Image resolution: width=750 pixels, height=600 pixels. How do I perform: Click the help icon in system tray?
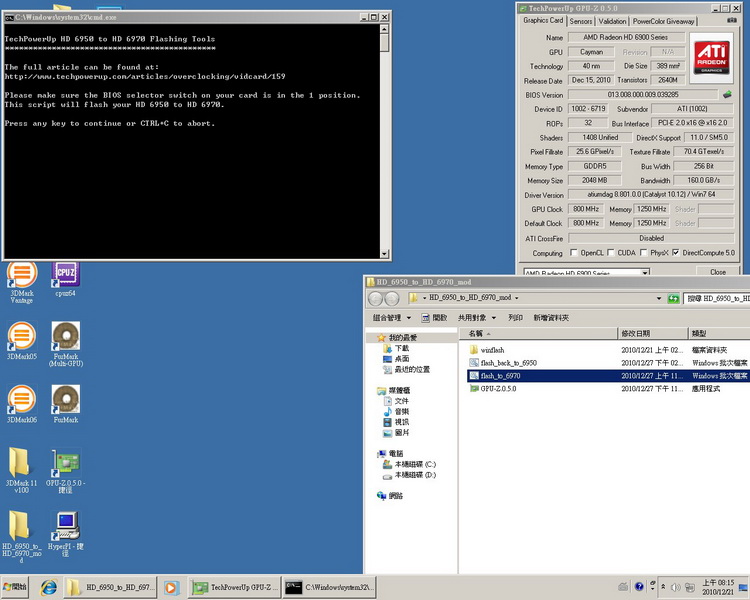point(639,587)
